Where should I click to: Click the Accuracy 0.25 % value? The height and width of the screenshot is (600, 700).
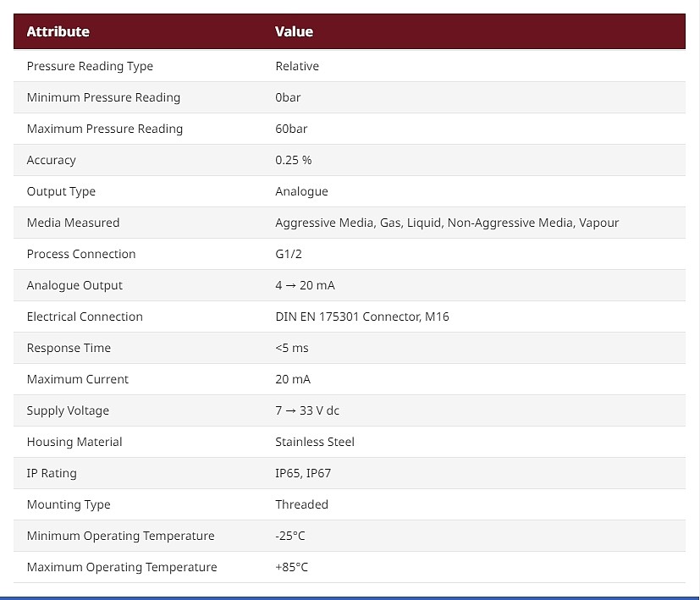click(293, 160)
